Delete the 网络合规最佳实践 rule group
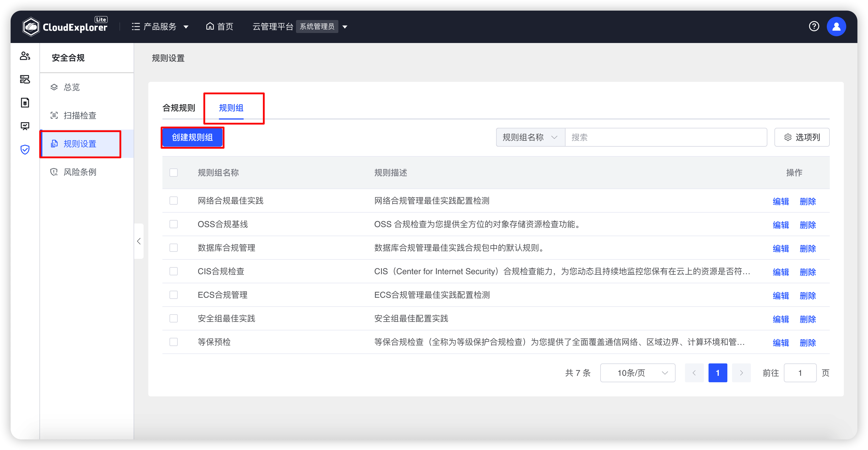 (808, 201)
